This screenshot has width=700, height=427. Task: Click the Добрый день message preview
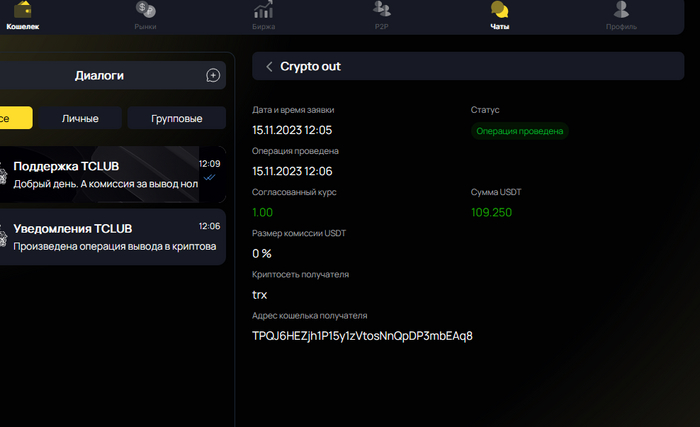[x=105, y=184]
